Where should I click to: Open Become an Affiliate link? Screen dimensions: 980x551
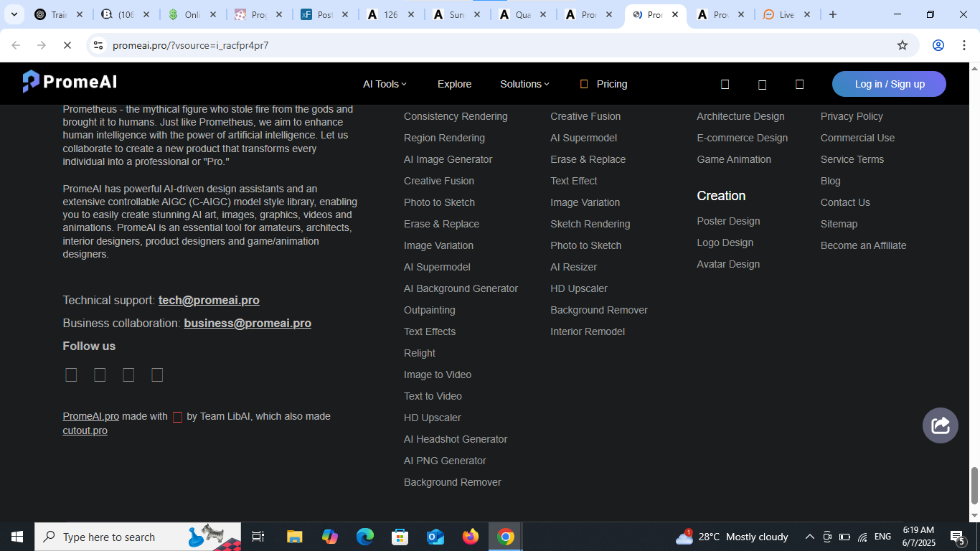coord(863,245)
